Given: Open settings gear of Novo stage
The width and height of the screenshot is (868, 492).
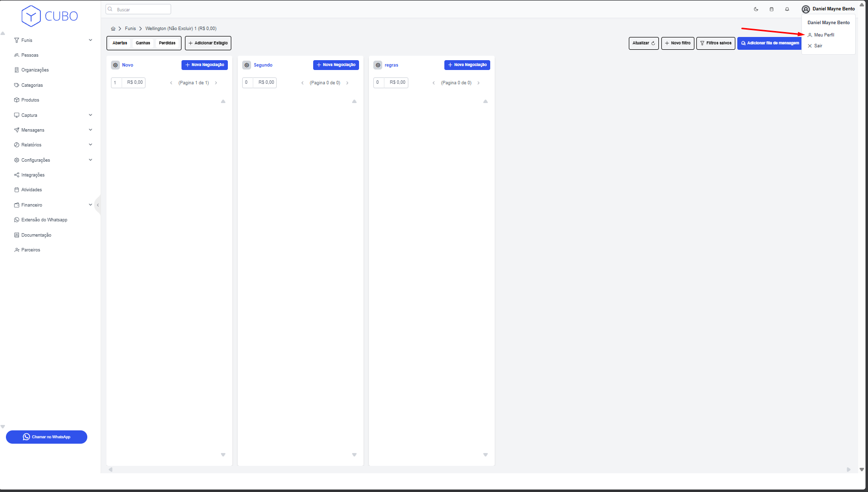Looking at the screenshot, I should pyautogui.click(x=115, y=65).
